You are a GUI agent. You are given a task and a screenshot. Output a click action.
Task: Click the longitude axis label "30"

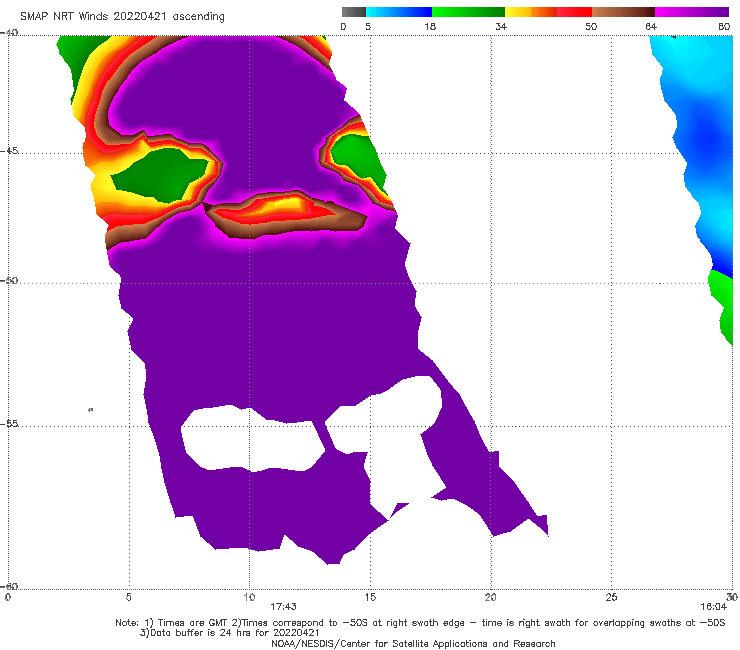pos(732,597)
